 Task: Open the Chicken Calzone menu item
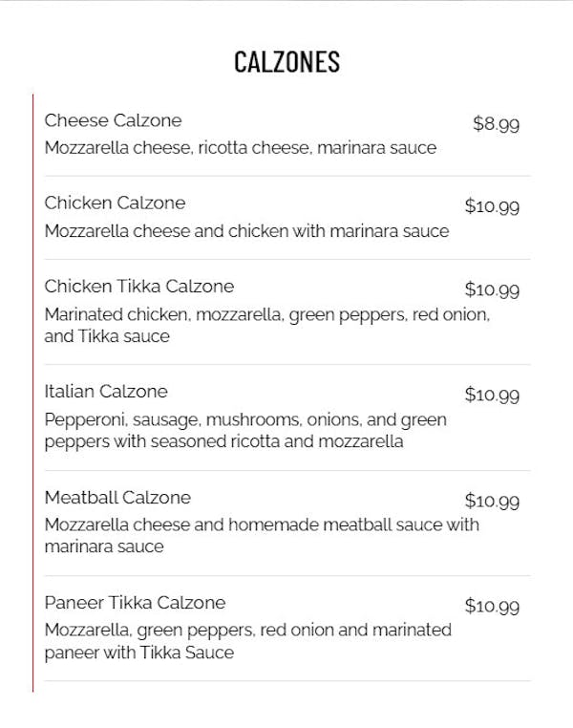coord(115,203)
